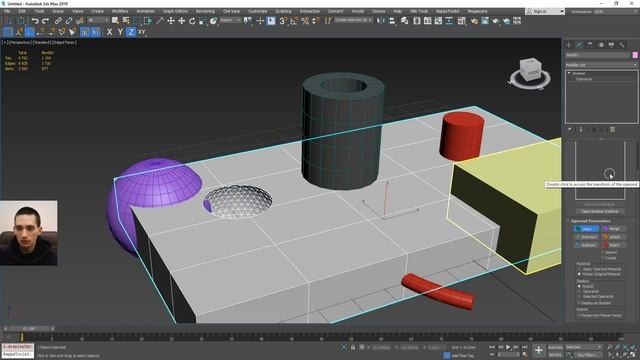Select the Result display radio button
This screenshot has height=360, width=640.
tap(579, 287)
